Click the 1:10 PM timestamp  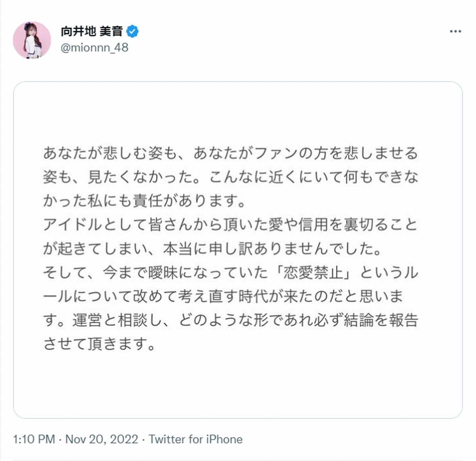pyautogui.click(x=34, y=439)
